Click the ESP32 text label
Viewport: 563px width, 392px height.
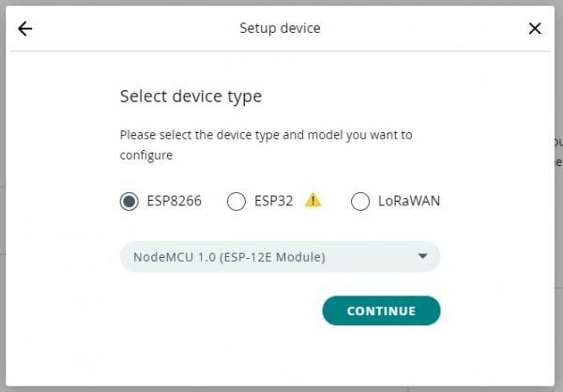274,201
